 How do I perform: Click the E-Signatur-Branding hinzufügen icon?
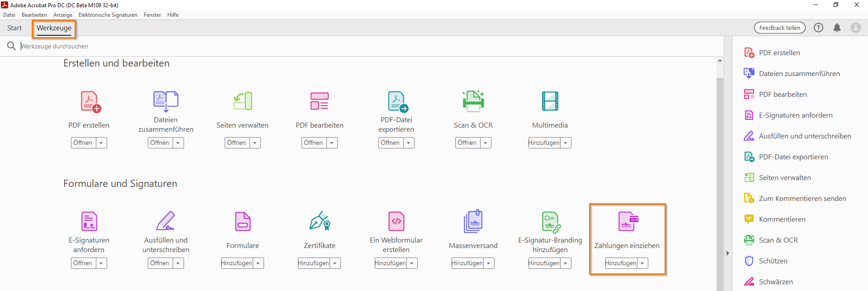click(551, 222)
